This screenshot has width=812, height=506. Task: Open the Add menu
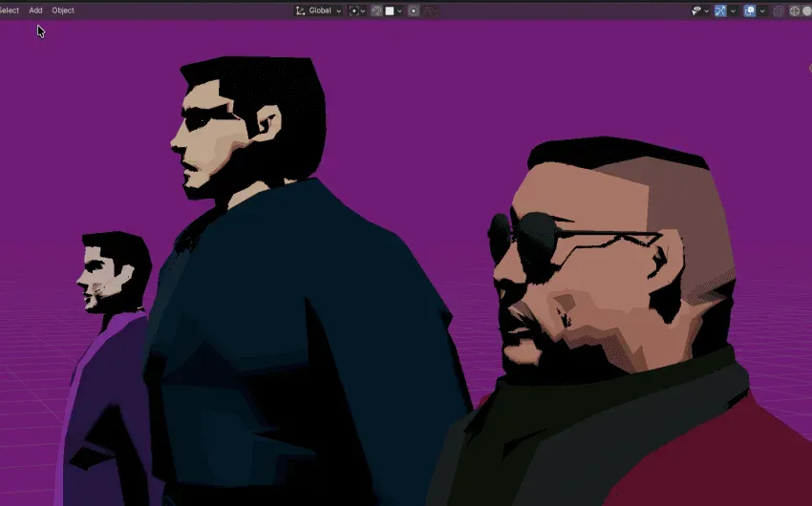pyautogui.click(x=35, y=11)
